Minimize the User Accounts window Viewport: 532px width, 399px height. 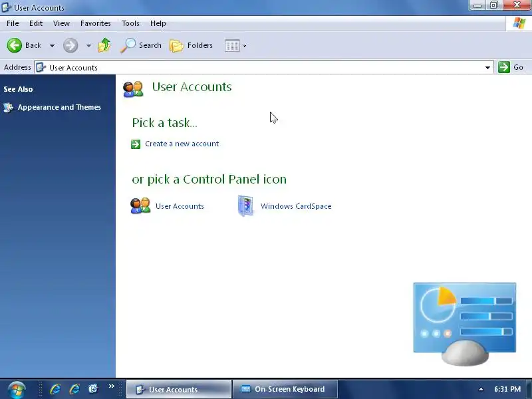pyautogui.click(x=477, y=5)
